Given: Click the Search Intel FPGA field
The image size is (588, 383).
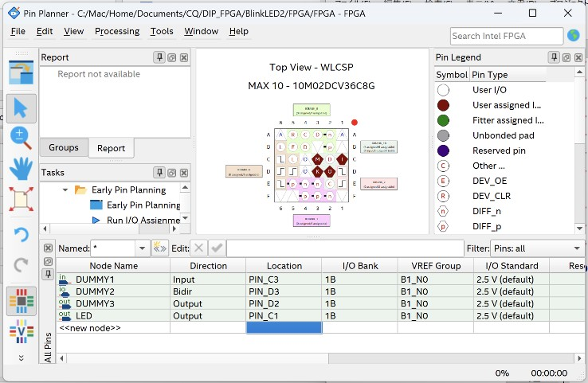Looking at the screenshot, I should (x=507, y=36).
